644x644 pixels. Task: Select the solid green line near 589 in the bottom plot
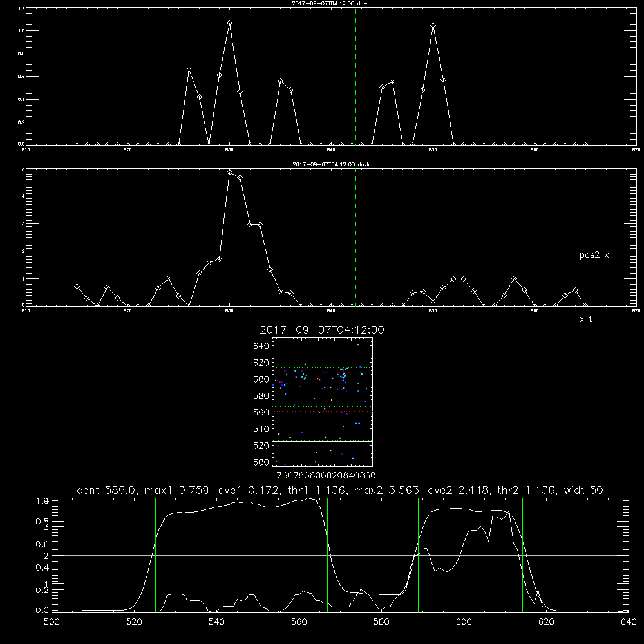coord(418,555)
